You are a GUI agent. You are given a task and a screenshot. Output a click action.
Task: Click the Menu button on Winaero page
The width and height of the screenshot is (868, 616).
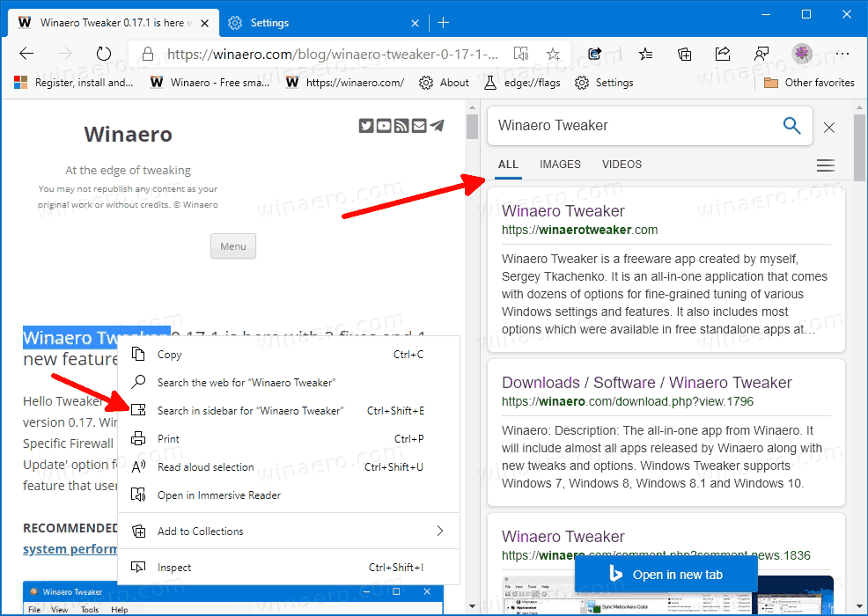tap(233, 246)
